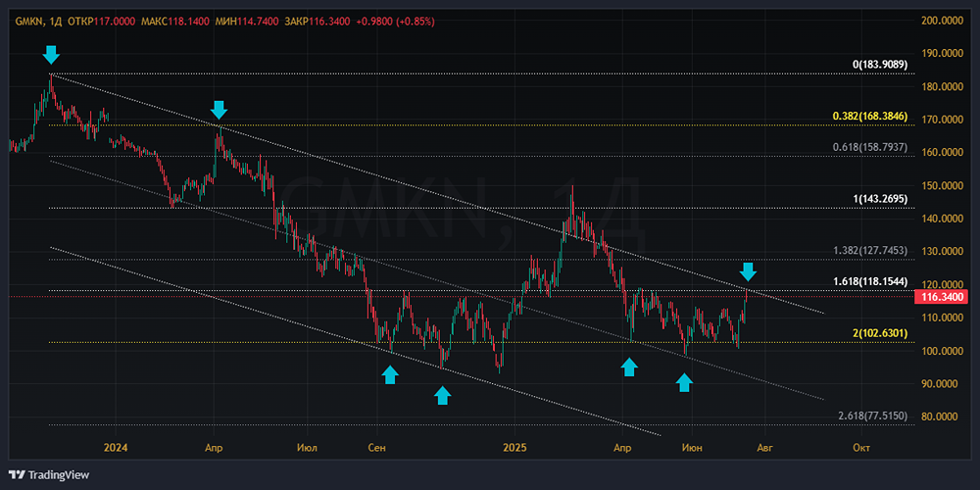Click the Июн time axis label

(691, 448)
